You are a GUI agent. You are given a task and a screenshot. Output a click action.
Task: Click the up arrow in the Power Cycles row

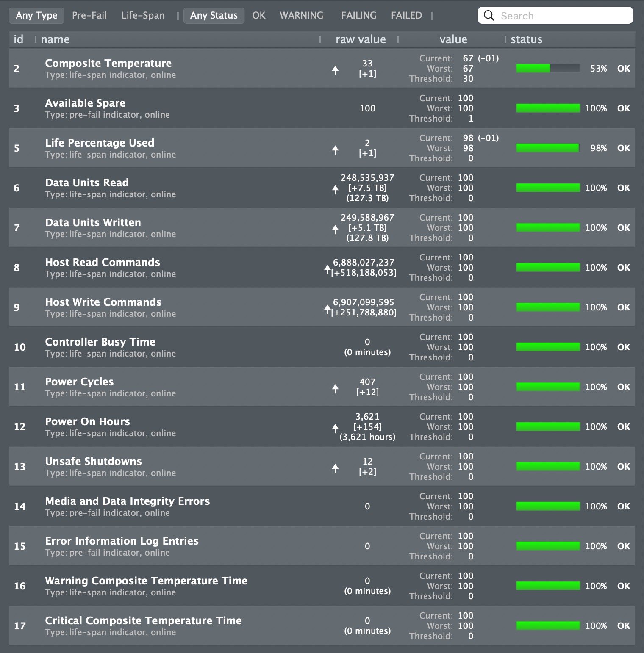[335, 389]
